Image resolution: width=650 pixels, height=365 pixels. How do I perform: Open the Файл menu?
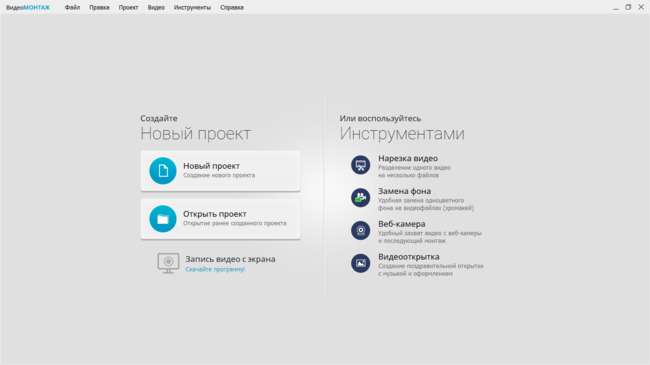[x=72, y=7]
